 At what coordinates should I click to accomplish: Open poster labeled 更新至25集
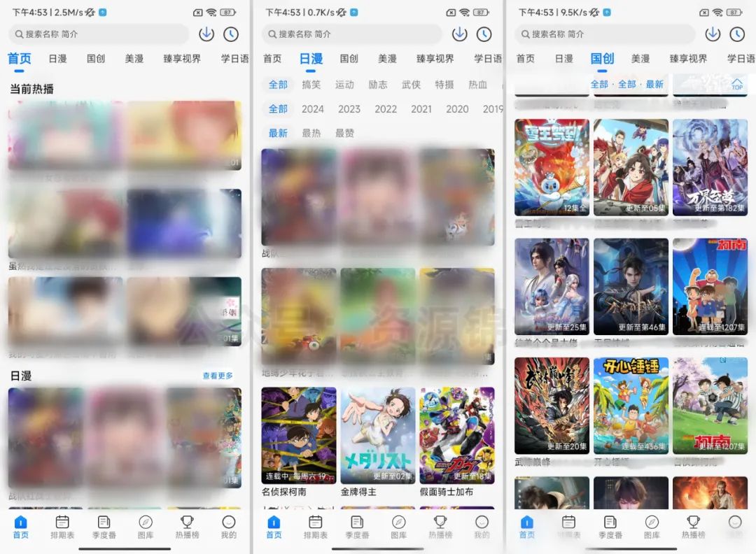(552, 286)
